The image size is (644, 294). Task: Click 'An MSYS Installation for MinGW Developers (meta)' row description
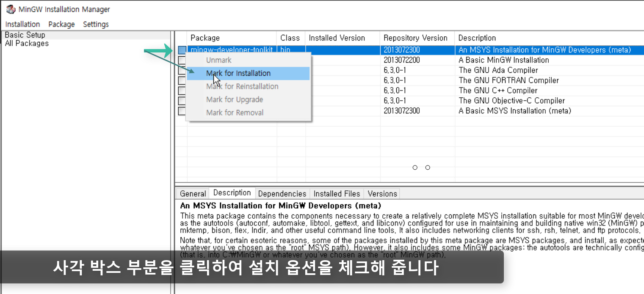pyautogui.click(x=544, y=50)
